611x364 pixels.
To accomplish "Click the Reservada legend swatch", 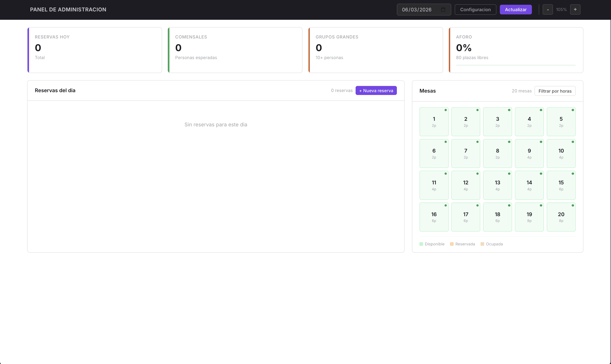I will [452, 244].
